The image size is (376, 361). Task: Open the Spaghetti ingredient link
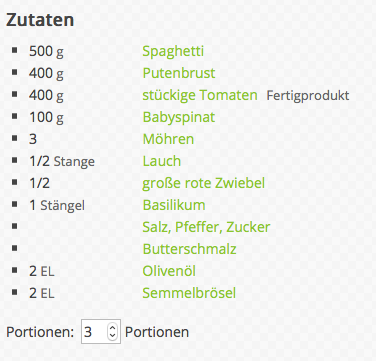173,51
